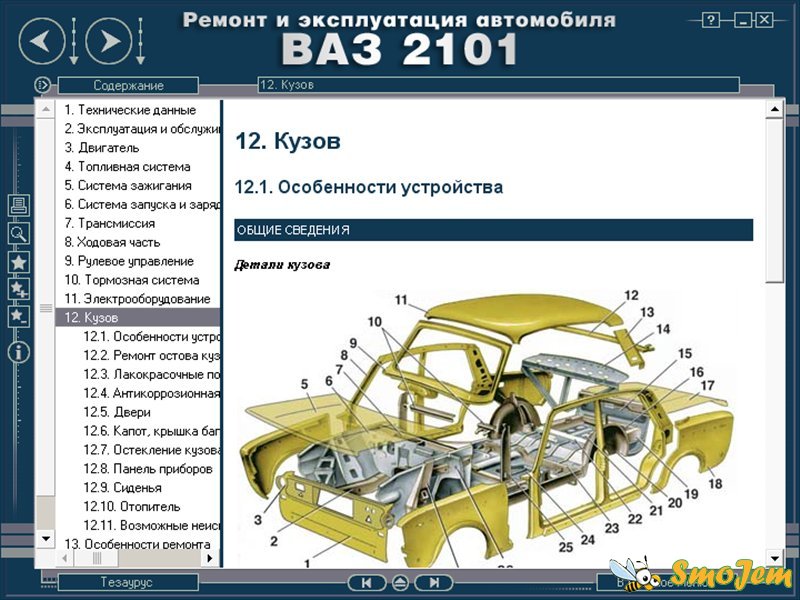Open '12.2. Ремонт остова кузова' subsection

152,356
